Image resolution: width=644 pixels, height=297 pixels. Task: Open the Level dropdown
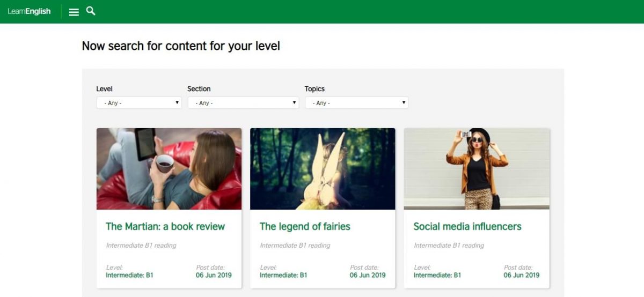(x=139, y=102)
